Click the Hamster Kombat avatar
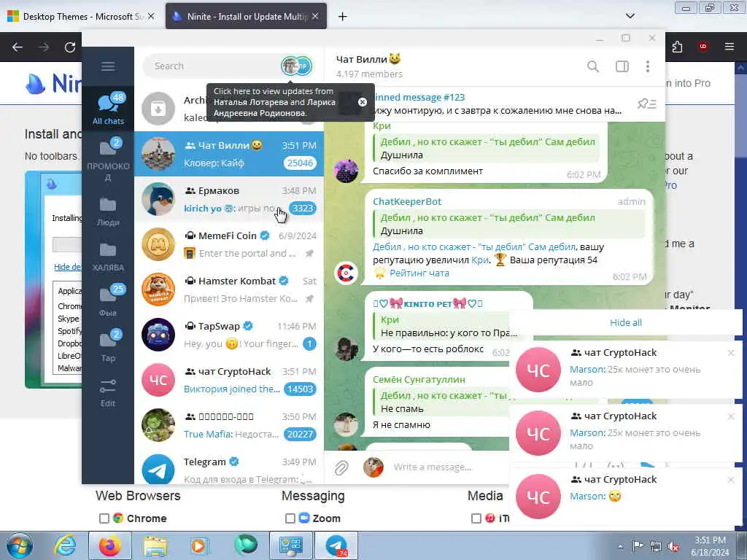The image size is (747, 560). click(158, 289)
